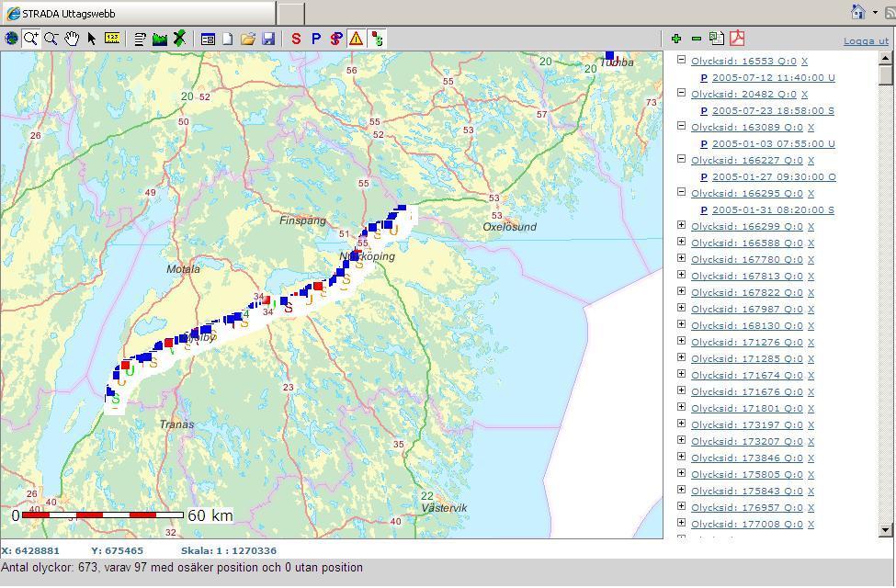Expand the Olycksid 171276 entry
Image resolution: width=896 pixels, height=588 pixels.
681,341
